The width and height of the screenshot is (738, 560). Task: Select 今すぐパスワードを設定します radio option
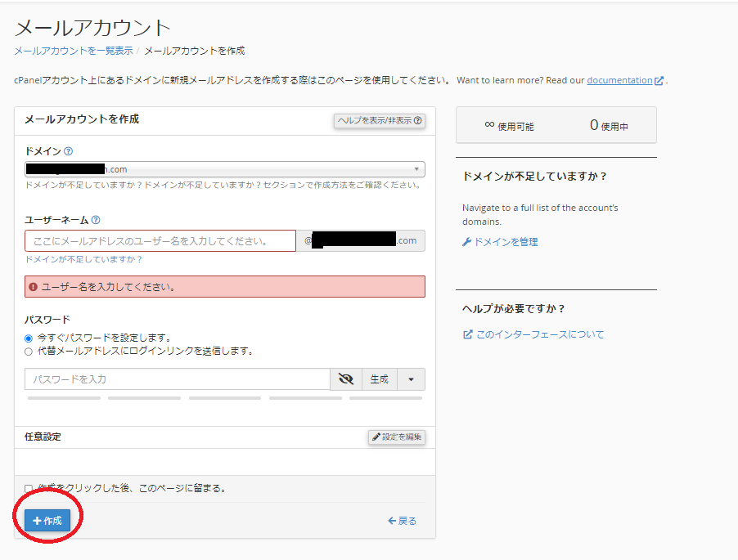29,338
